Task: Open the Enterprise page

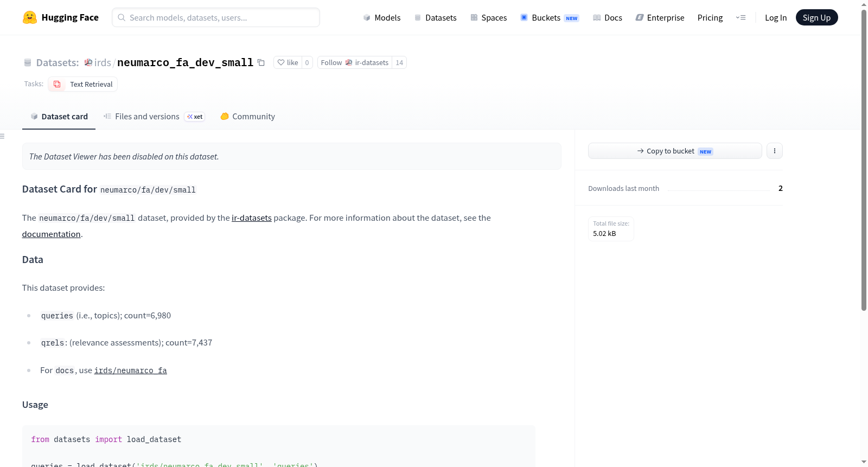Action: (660, 17)
